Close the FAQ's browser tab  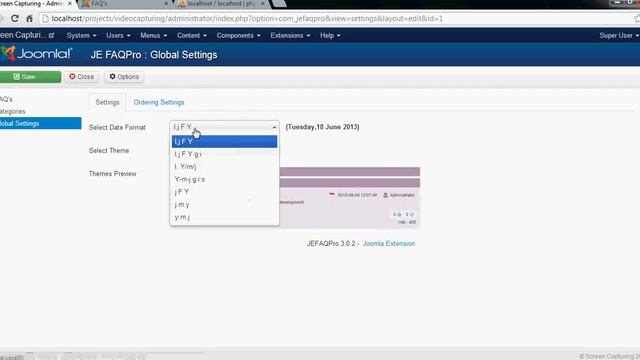click(x=166, y=4)
